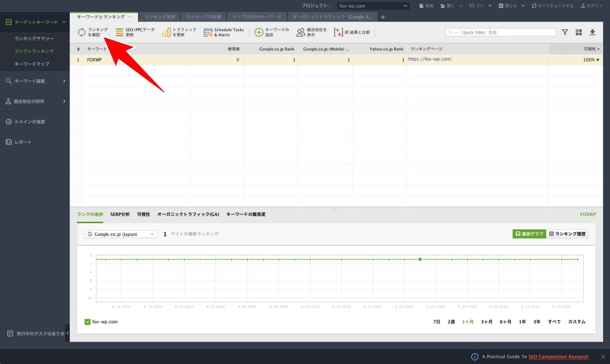
Task: Open ドメインの強度 sidebar module
Action: [35, 121]
